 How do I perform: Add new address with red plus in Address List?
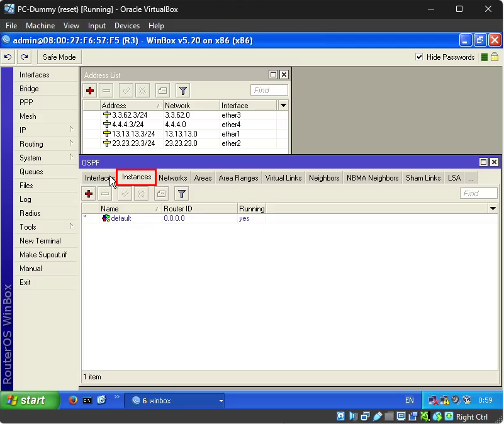click(90, 91)
